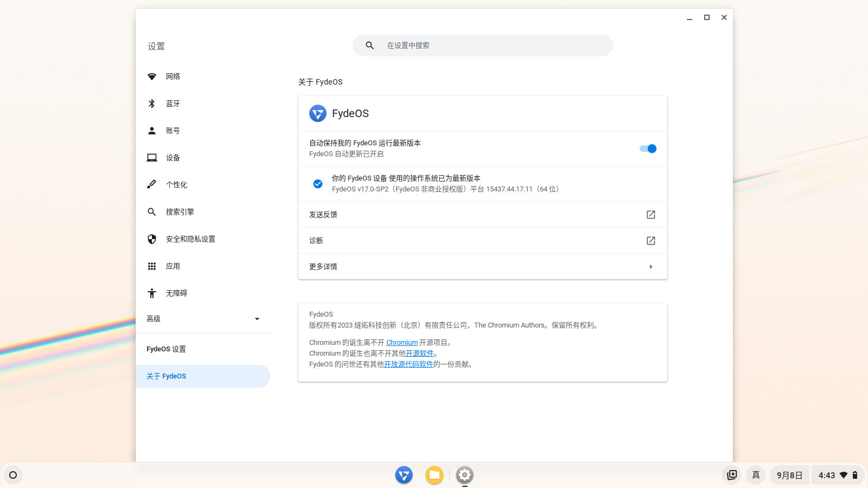Image resolution: width=868 pixels, height=488 pixels.
Task: Click the 诊断 row label
Action: click(x=316, y=241)
